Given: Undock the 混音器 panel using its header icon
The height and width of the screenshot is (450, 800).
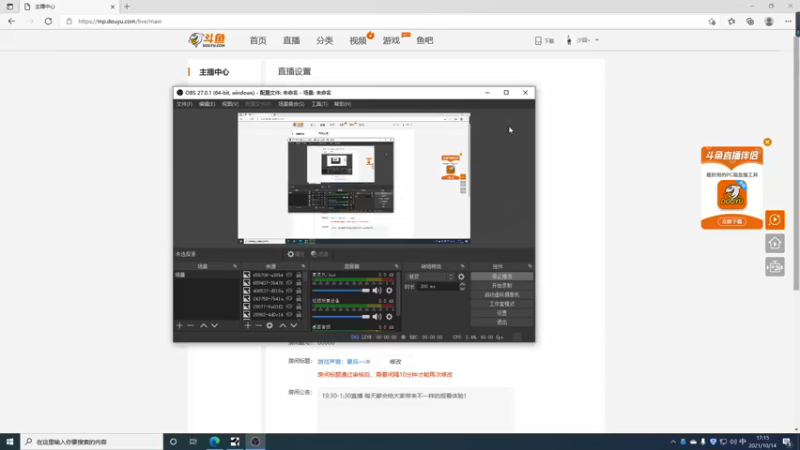Looking at the screenshot, I should coord(396,266).
